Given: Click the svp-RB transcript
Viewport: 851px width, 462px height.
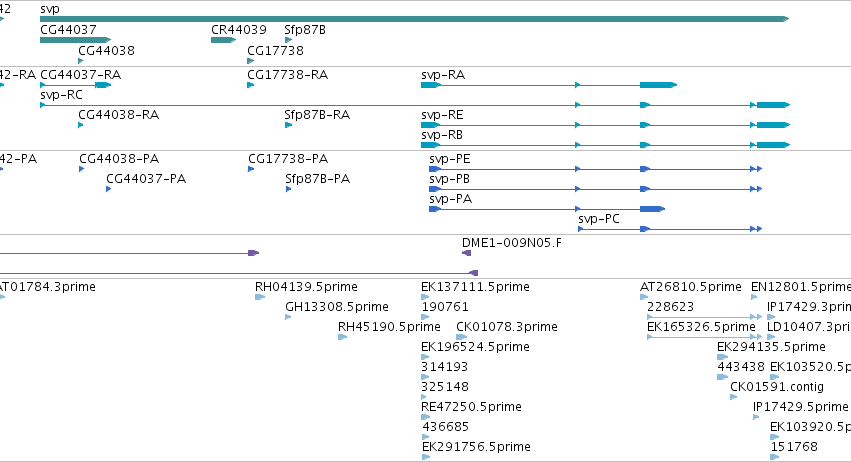Looking at the screenshot, I should click(x=605, y=145).
